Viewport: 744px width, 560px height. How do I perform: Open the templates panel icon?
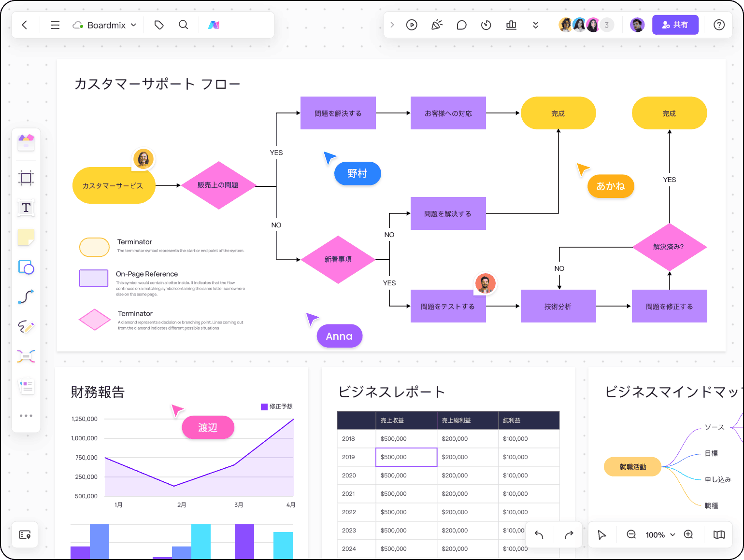point(26,142)
